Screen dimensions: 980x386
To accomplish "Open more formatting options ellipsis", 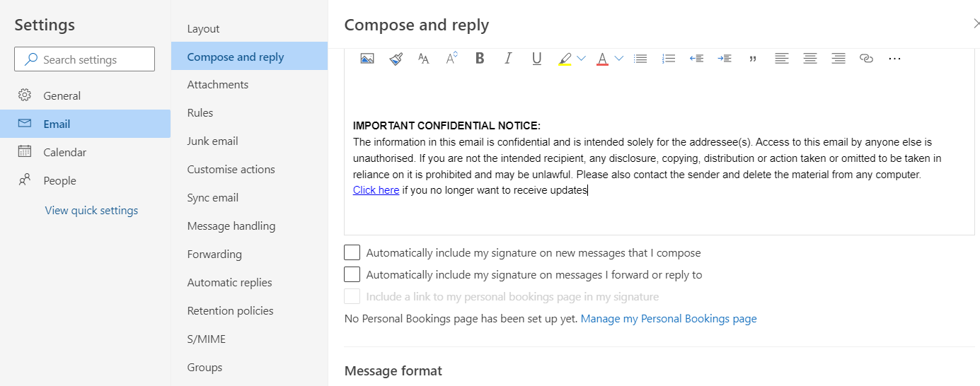I will coord(894,59).
